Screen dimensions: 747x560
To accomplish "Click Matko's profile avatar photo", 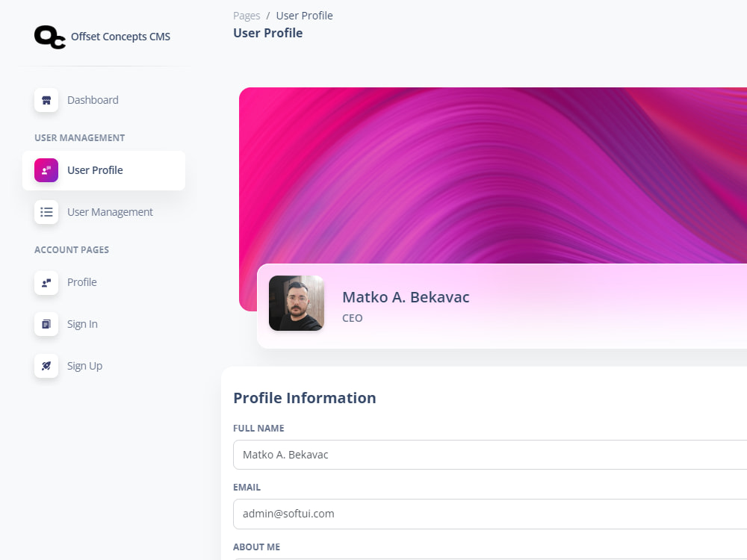I will (x=297, y=303).
